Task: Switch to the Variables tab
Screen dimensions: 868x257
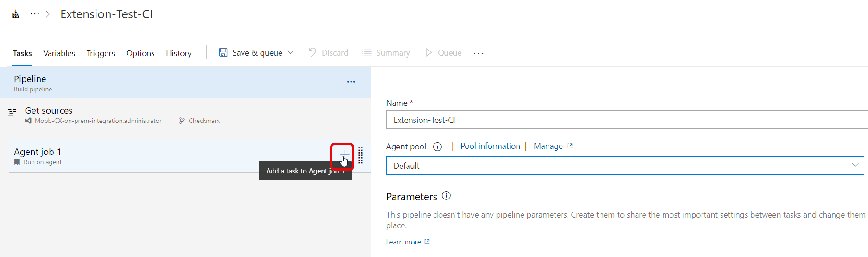Action: click(59, 53)
